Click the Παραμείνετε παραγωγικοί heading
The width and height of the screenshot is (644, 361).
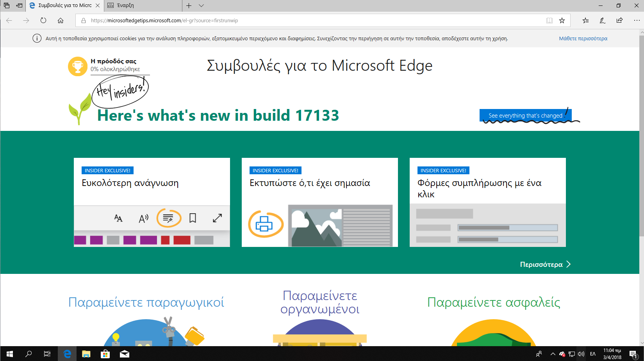pyautogui.click(x=146, y=302)
